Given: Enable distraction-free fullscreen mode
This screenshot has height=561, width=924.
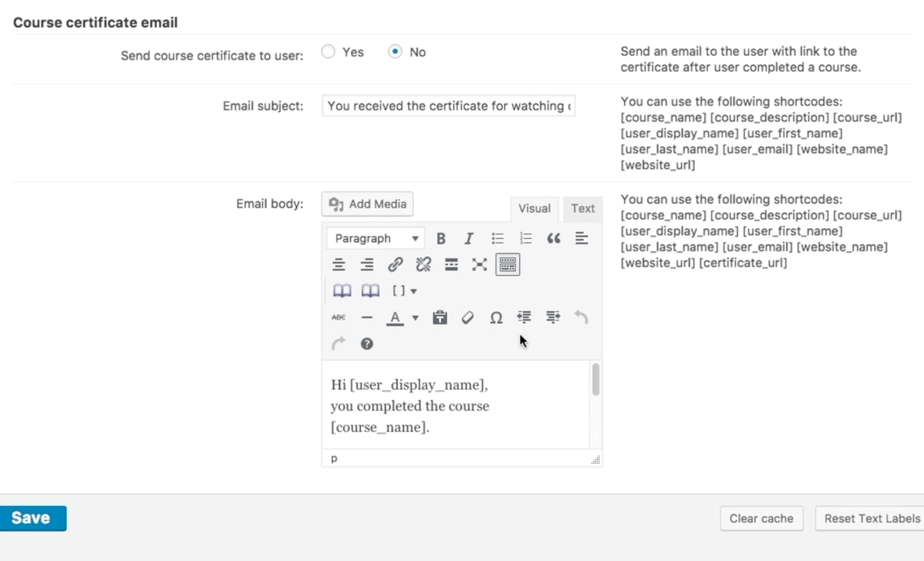Looking at the screenshot, I should pos(479,265).
